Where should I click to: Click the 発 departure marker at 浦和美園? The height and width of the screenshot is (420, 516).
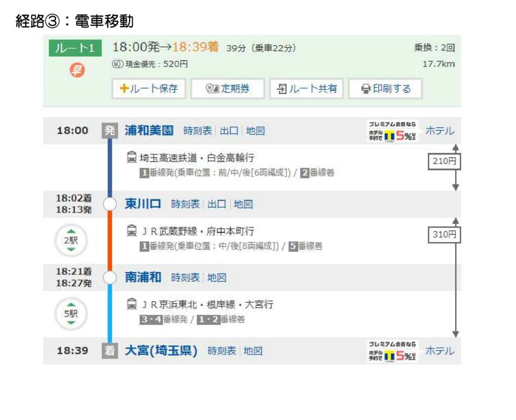109,131
